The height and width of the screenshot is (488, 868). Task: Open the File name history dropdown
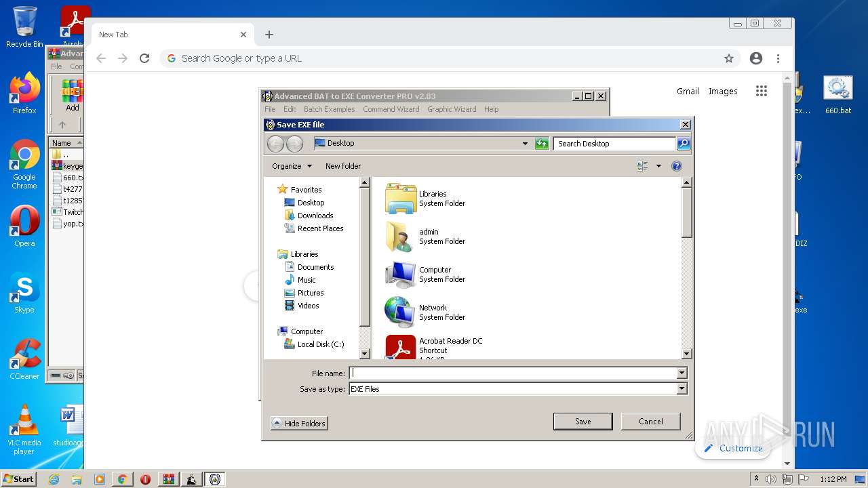point(682,373)
